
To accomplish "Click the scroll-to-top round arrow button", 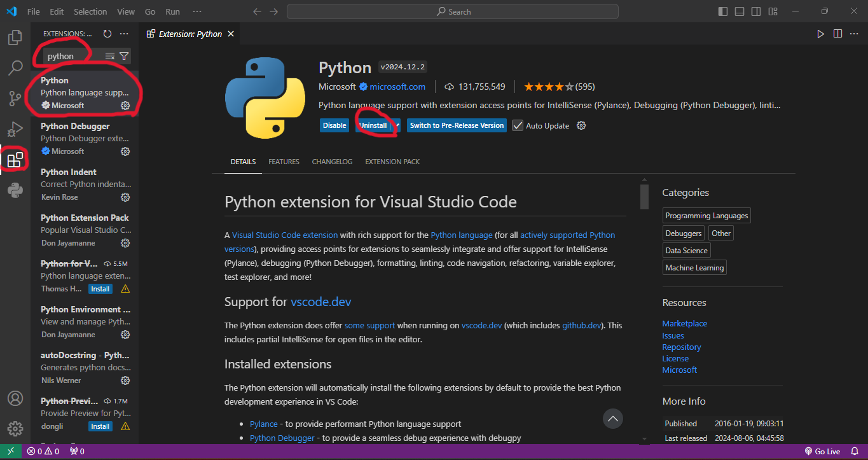I will pyautogui.click(x=612, y=419).
